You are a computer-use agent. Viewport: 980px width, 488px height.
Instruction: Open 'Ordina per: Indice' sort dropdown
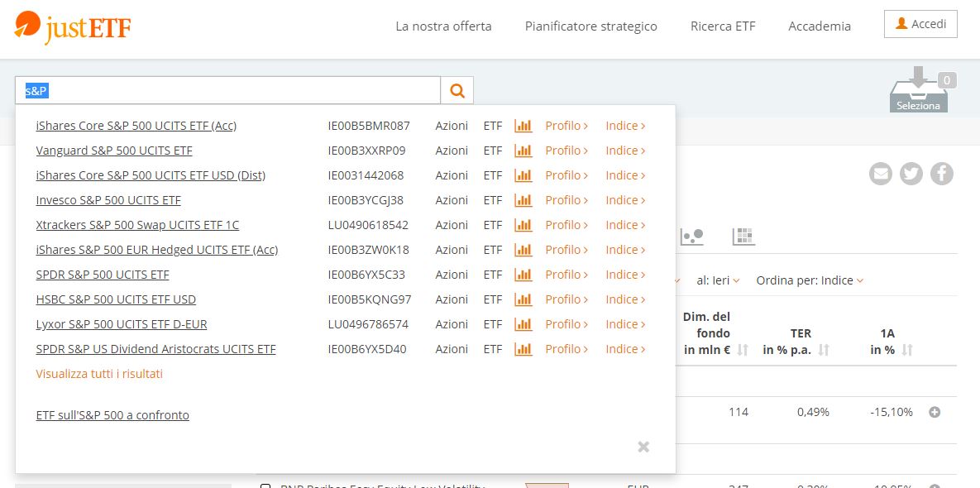810,280
